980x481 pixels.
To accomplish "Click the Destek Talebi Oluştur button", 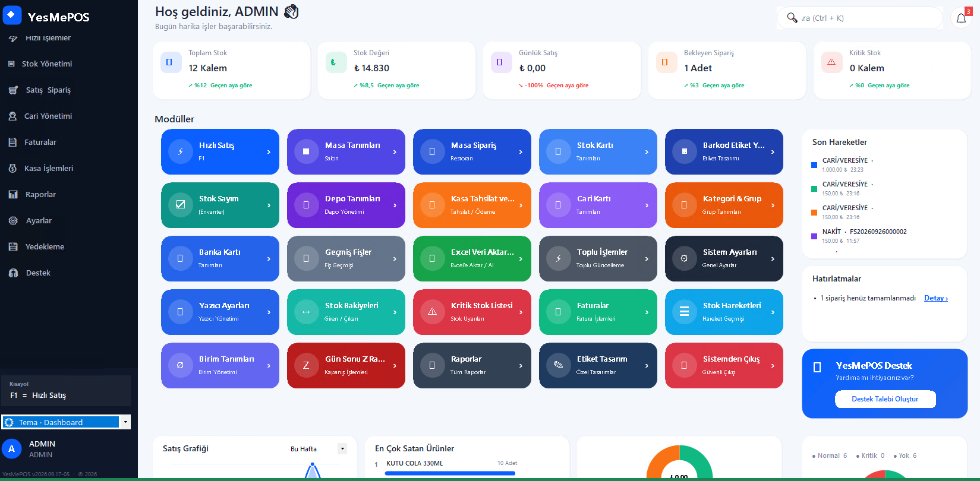I will coord(885,399).
